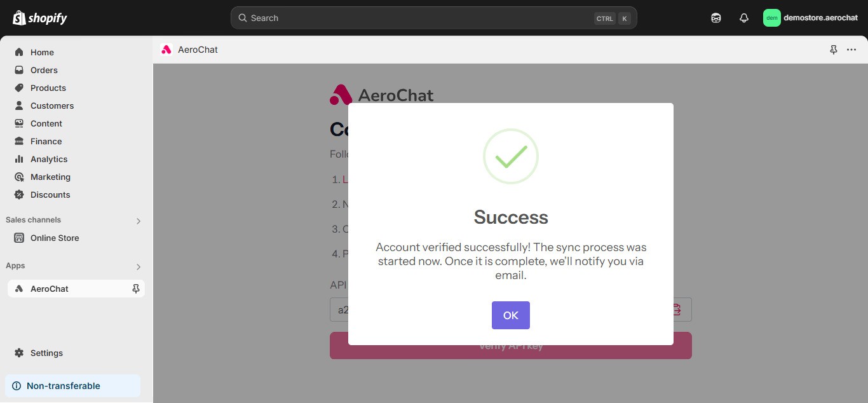Viewport: 868px width, 403px height.
Task: Open Marketing in the sidebar
Action: pos(18,177)
